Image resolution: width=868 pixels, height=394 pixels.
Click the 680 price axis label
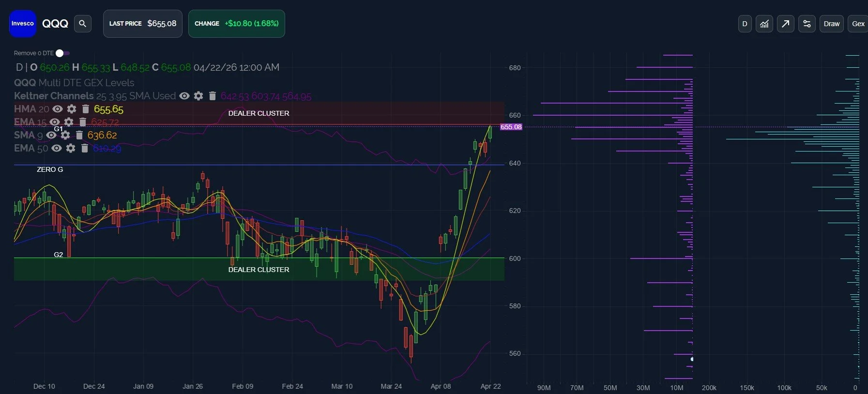point(515,68)
